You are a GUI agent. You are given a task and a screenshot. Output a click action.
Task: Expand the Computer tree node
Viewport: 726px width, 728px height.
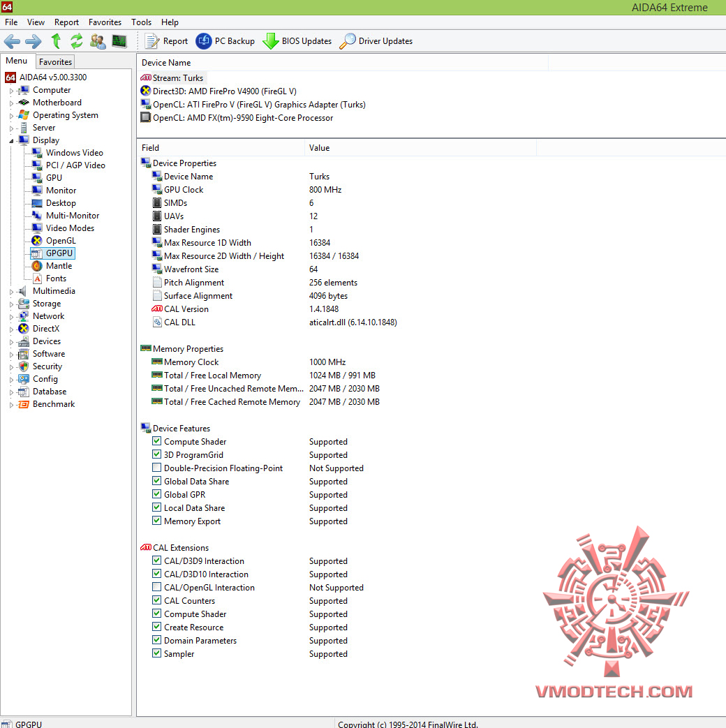(12, 91)
